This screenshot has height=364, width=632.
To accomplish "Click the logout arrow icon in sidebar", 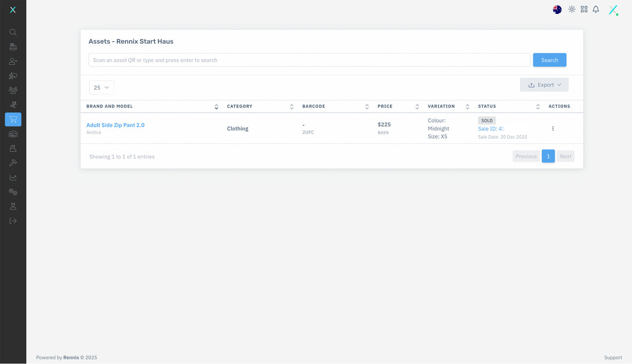I will (x=13, y=221).
